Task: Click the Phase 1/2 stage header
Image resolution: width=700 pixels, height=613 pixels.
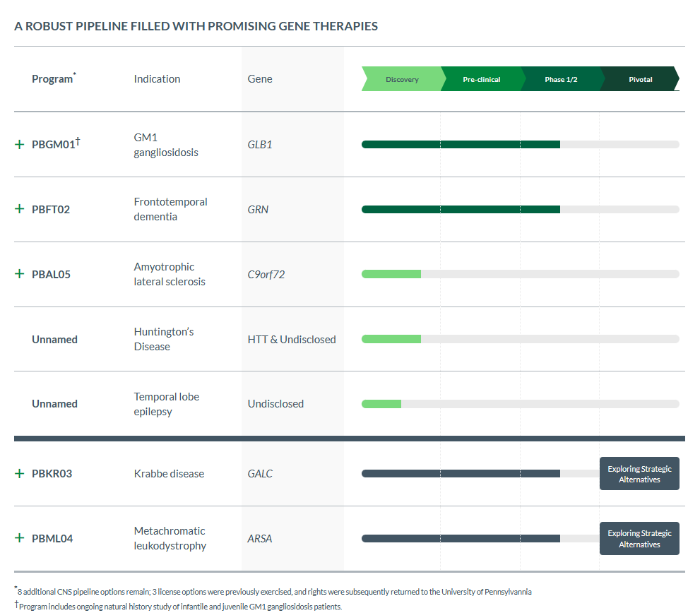Action: coord(561,79)
